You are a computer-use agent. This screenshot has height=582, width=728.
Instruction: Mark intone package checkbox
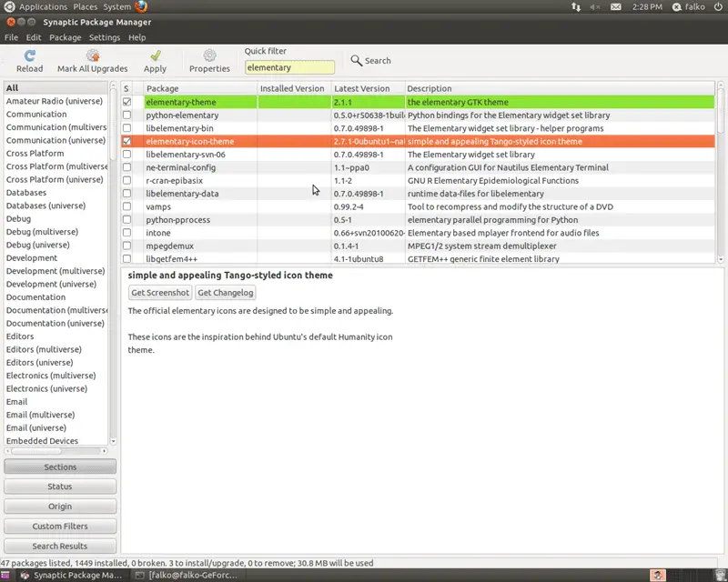click(126, 233)
